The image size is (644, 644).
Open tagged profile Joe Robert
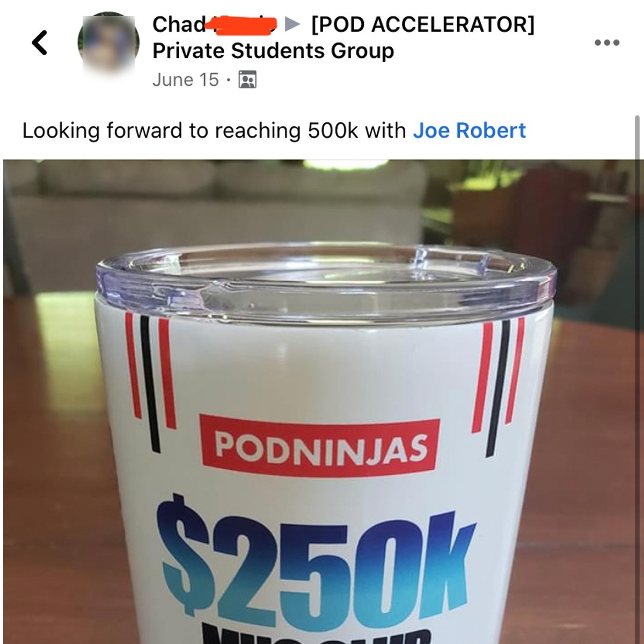(x=469, y=131)
